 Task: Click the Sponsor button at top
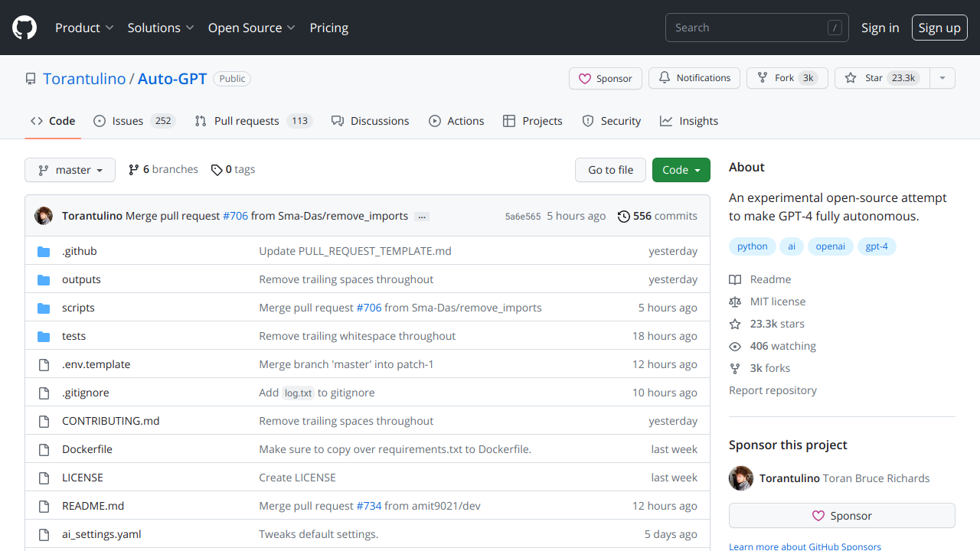pyautogui.click(x=606, y=78)
